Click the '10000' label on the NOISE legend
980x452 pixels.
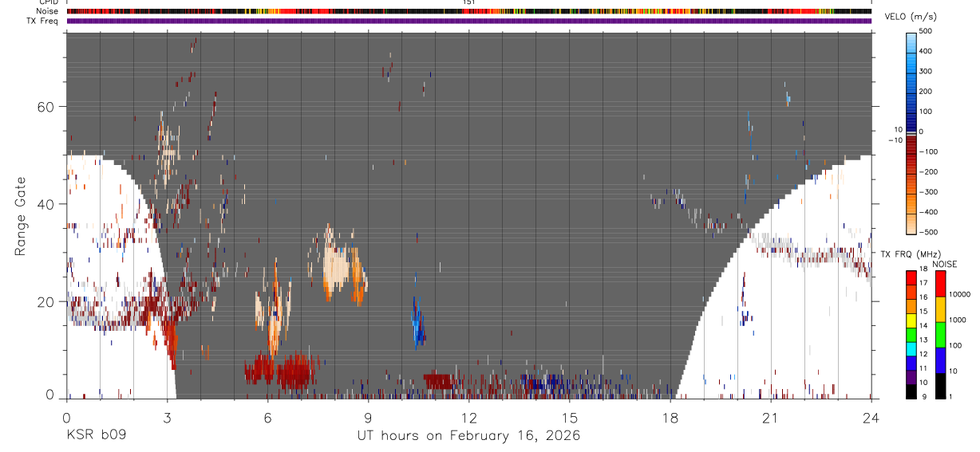click(x=960, y=294)
